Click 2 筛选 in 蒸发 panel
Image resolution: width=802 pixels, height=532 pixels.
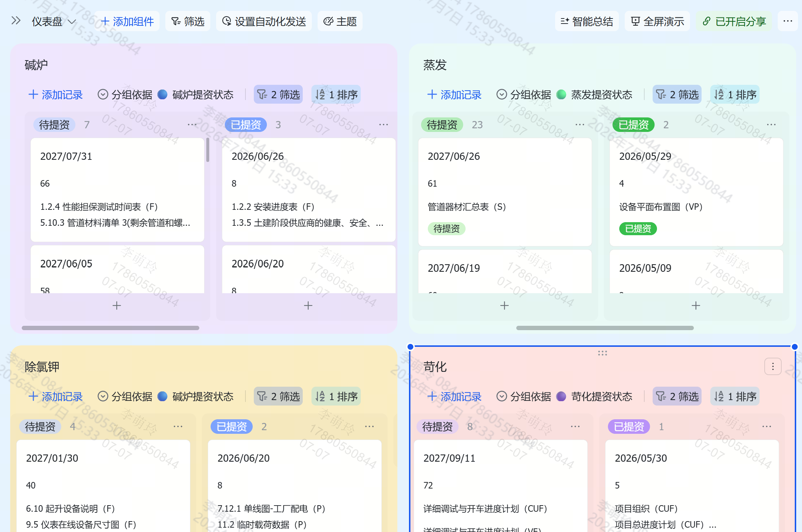pyautogui.click(x=677, y=95)
